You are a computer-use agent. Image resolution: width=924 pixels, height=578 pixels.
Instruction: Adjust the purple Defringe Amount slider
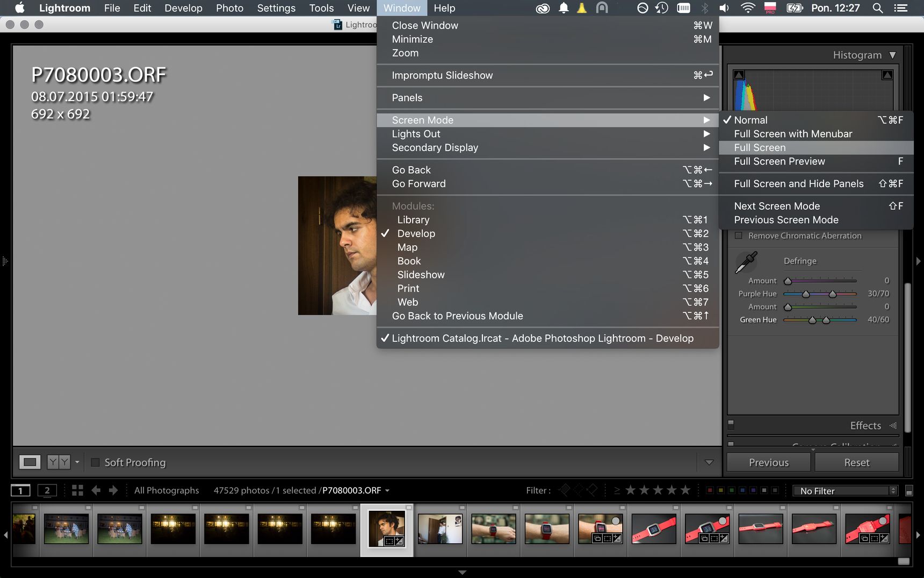(x=820, y=281)
